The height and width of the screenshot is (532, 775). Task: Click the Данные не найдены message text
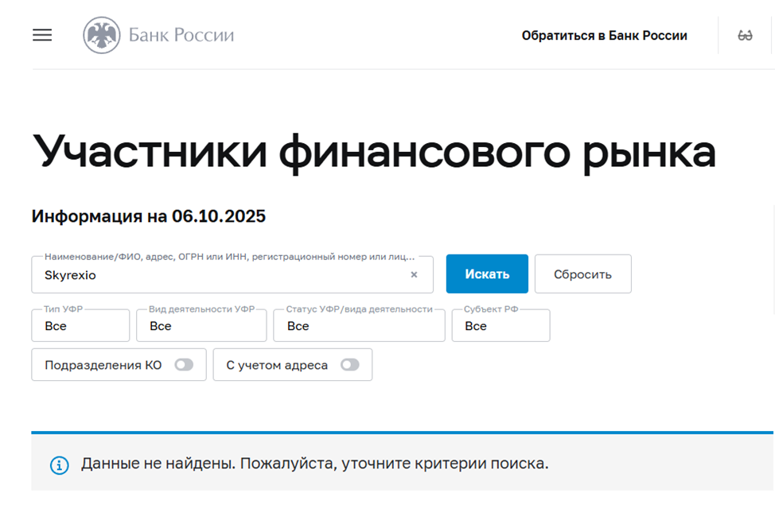click(x=314, y=464)
